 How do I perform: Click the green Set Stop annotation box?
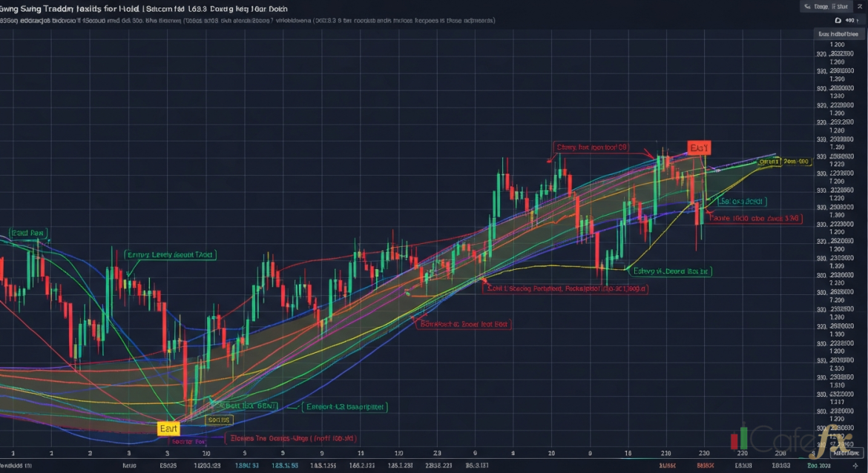tap(742, 200)
